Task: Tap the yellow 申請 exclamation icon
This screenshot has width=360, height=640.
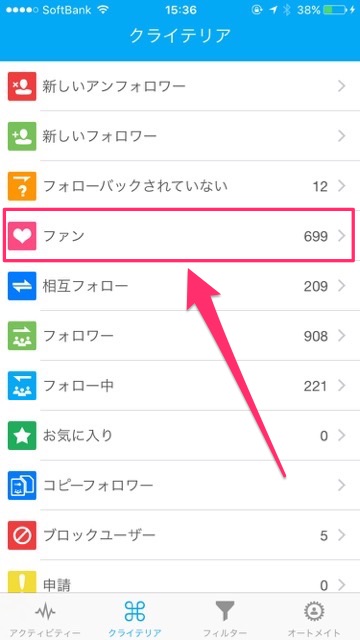Action: tap(22, 582)
